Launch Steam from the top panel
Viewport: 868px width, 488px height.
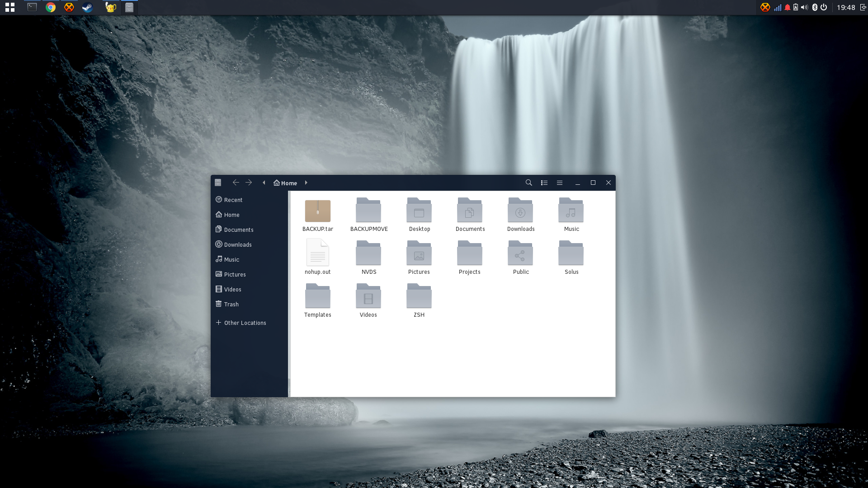click(x=87, y=7)
